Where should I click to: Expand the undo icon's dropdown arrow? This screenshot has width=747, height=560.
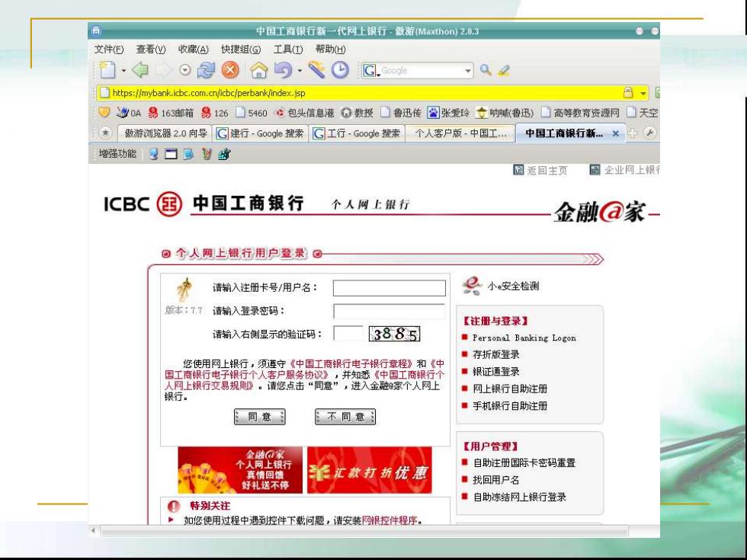coord(300,71)
